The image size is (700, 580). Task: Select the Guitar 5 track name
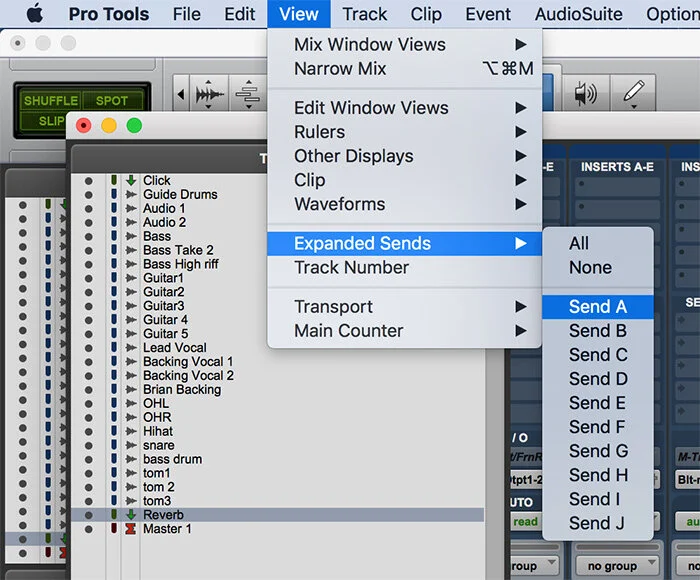pyautogui.click(x=166, y=334)
